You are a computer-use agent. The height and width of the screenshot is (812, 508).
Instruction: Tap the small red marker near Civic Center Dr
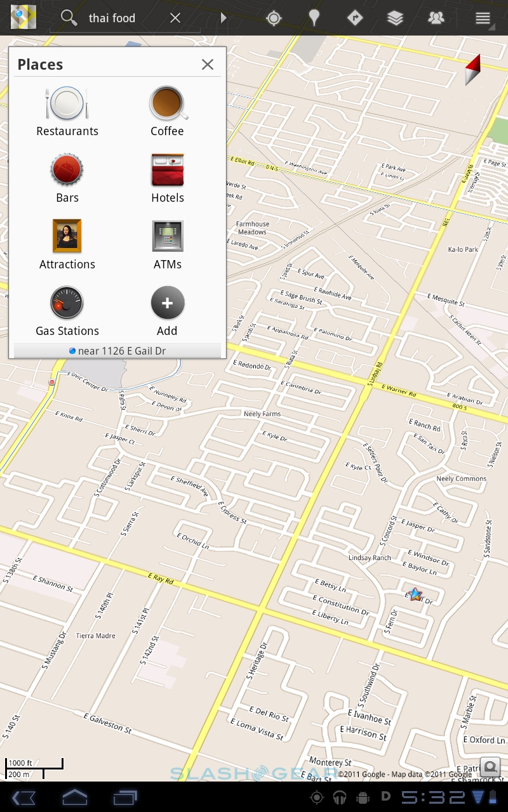point(52,383)
